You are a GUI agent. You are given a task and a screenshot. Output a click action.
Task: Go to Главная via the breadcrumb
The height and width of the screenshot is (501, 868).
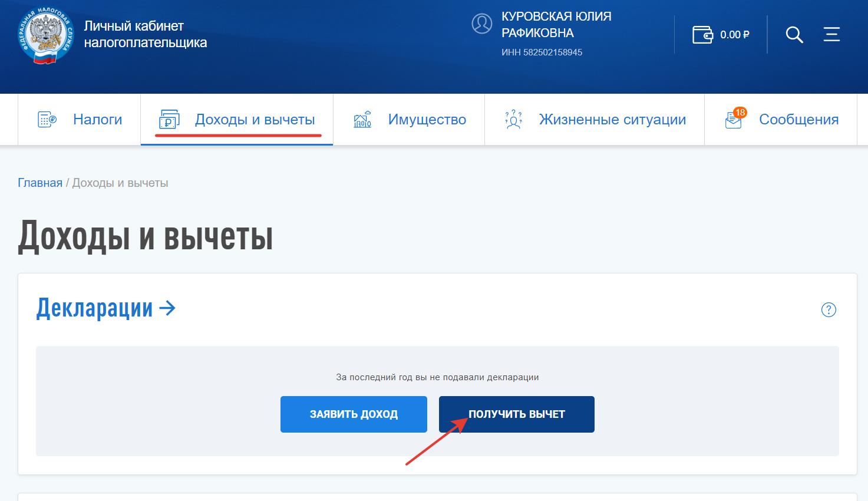40,183
